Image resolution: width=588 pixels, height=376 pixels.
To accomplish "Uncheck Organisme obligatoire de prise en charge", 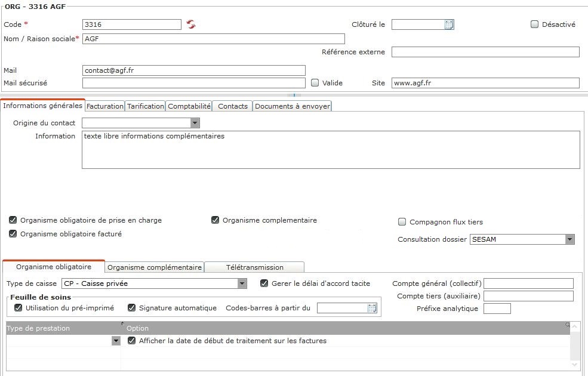I will 13,220.
